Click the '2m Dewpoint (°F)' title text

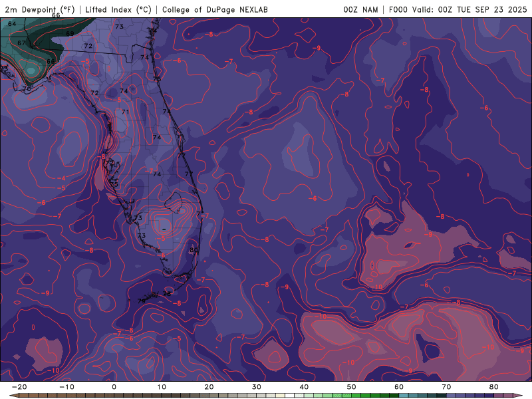coord(39,9)
